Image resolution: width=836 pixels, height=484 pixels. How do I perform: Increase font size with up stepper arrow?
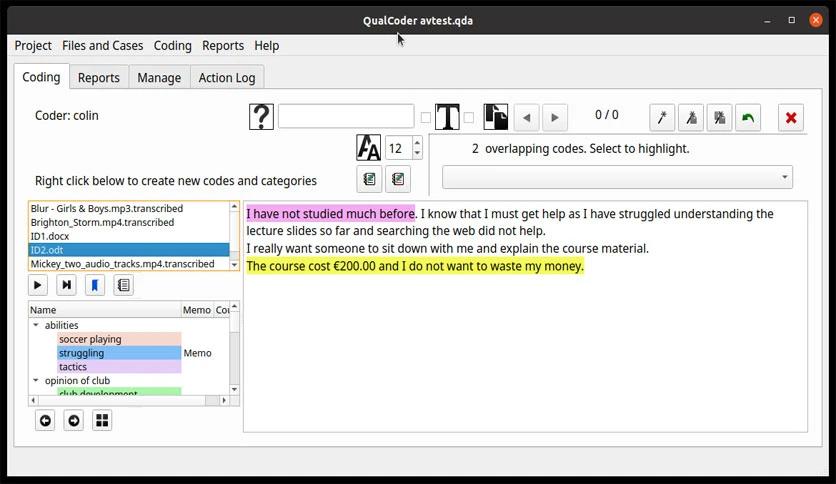click(417, 142)
